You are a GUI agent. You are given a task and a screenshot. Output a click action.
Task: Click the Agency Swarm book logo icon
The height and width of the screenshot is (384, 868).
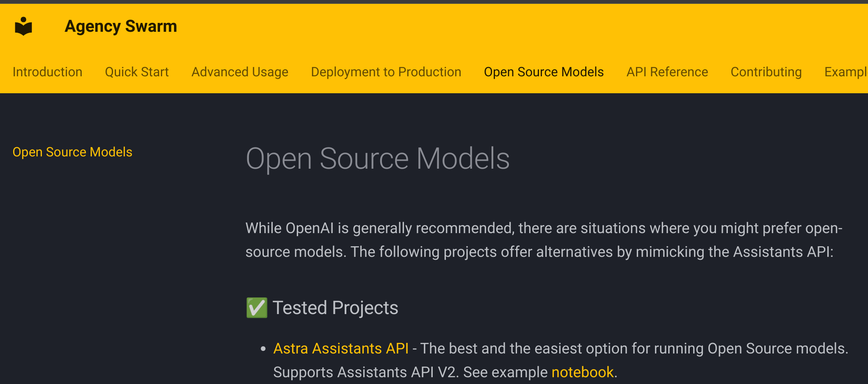tap(23, 27)
